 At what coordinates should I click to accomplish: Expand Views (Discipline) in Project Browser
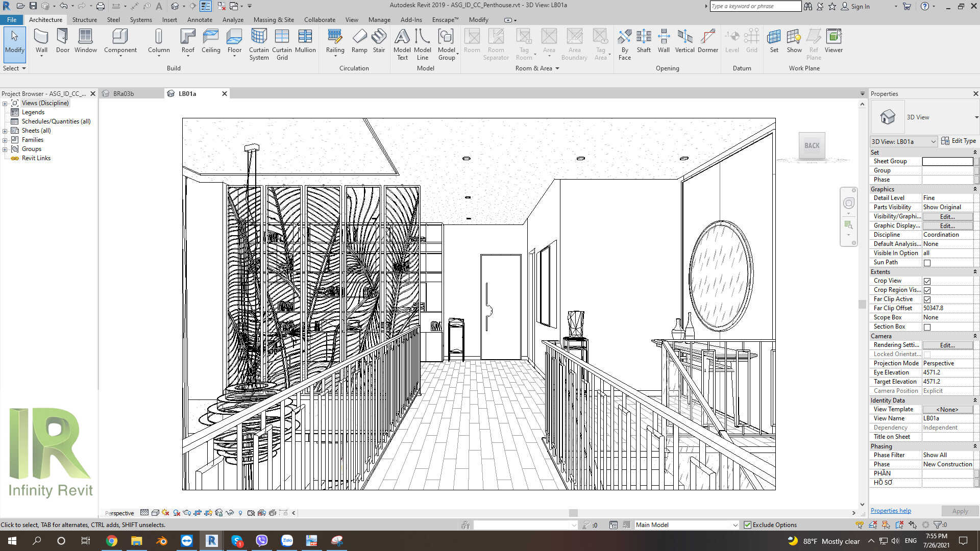[x=5, y=103]
